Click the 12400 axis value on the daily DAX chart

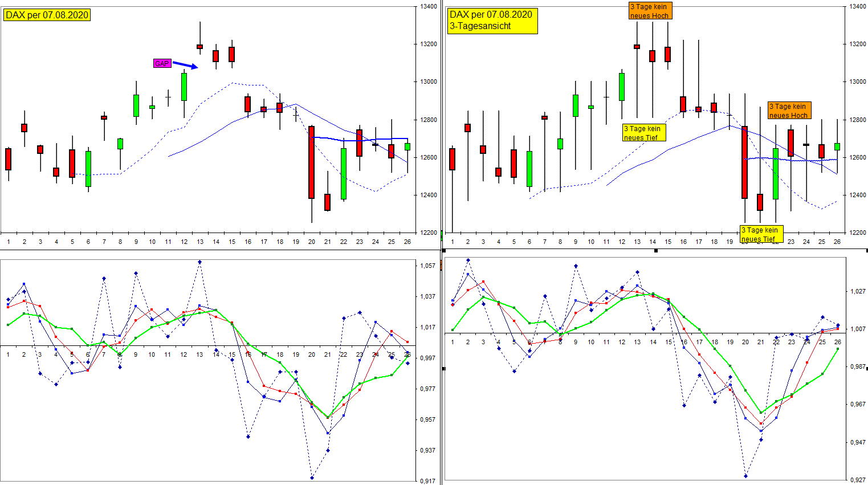pos(429,195)
